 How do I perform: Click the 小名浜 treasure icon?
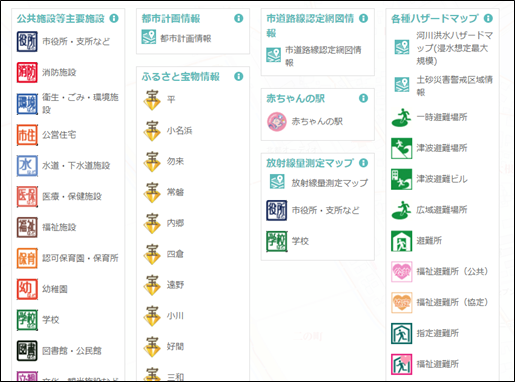click(152, 130)
